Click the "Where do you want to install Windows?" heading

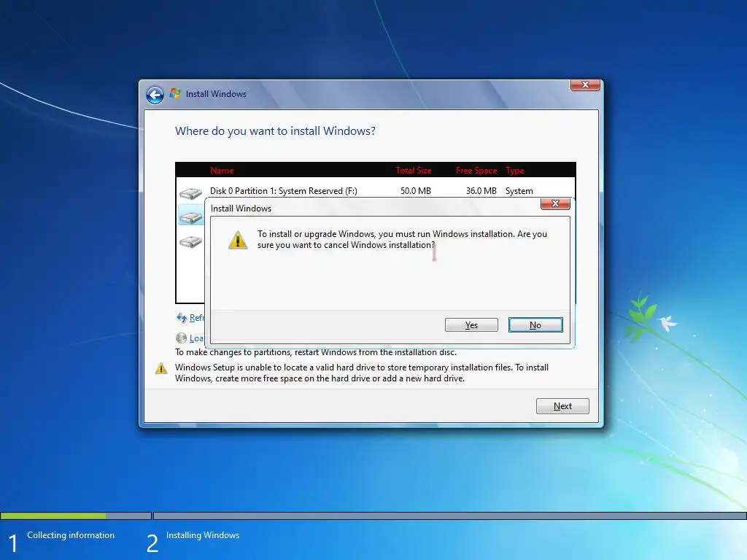(275, 131)
